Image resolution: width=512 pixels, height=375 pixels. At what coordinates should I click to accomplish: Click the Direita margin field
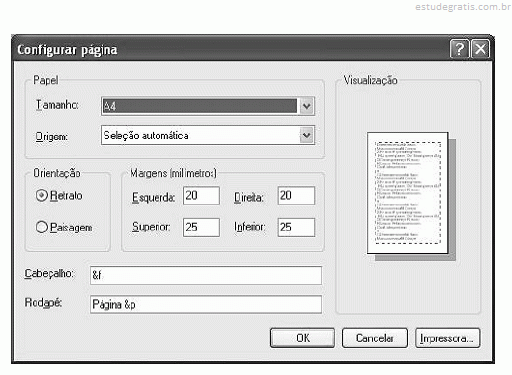(296, 196)
